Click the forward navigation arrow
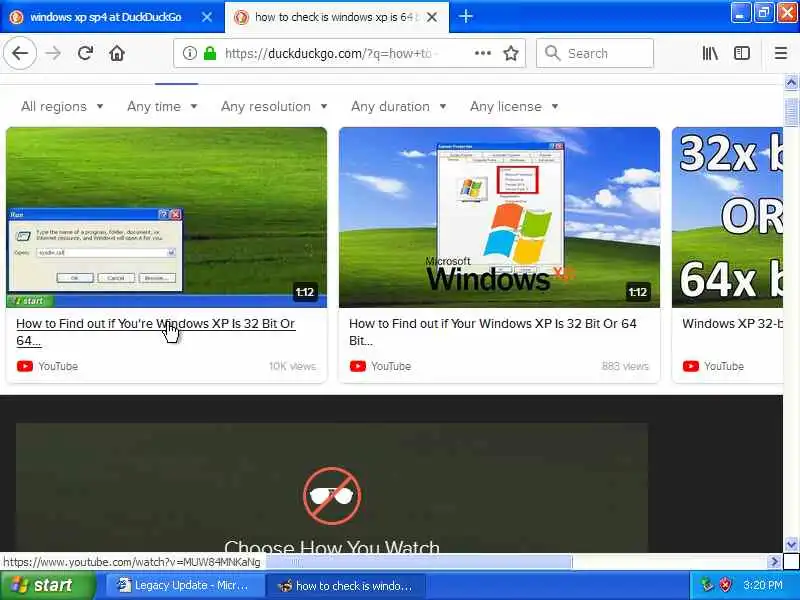 coord(53,53)
